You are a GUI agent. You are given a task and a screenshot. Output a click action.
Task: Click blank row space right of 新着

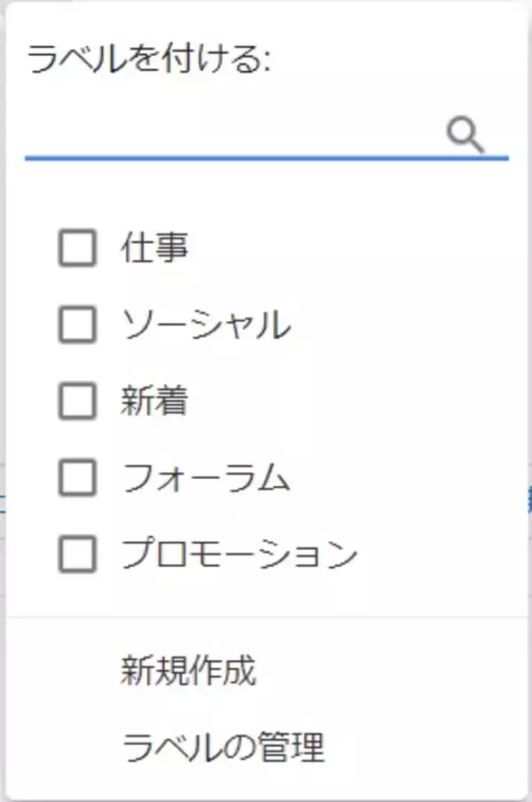pyautogui.click(x=355, y=402)
